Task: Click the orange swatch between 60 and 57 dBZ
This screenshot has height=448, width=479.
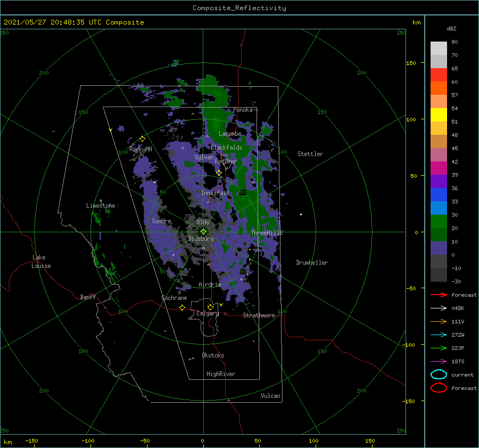Action: coord(439,88)
